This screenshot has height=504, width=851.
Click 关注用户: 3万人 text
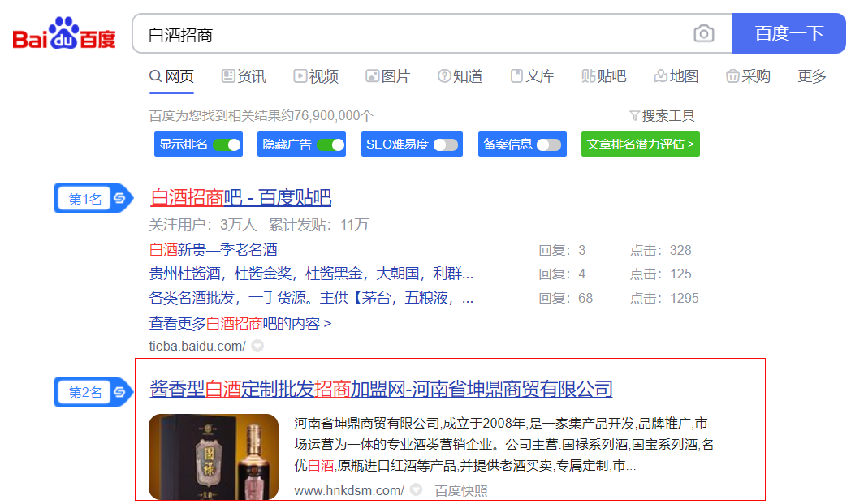(x=203, y=225)
